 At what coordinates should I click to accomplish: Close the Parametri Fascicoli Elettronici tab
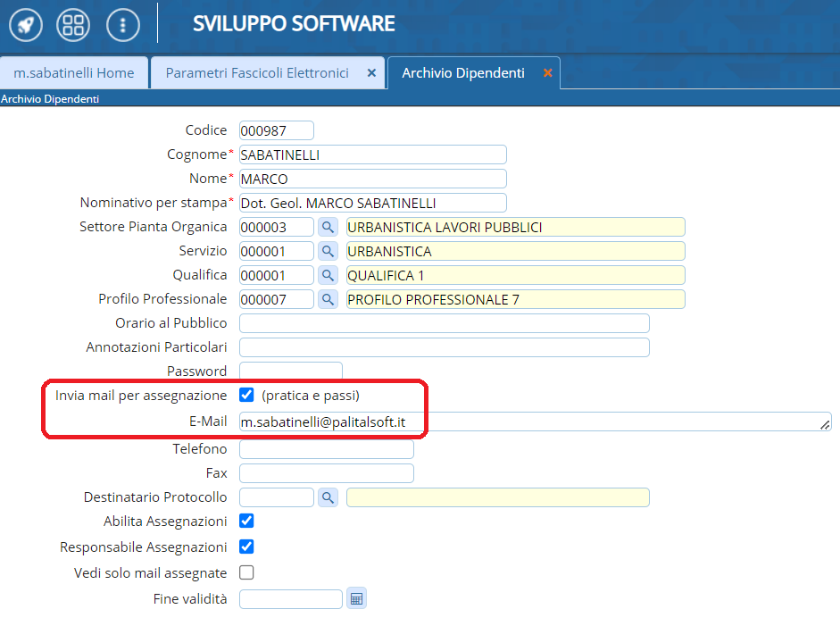(x=371, y=73)
